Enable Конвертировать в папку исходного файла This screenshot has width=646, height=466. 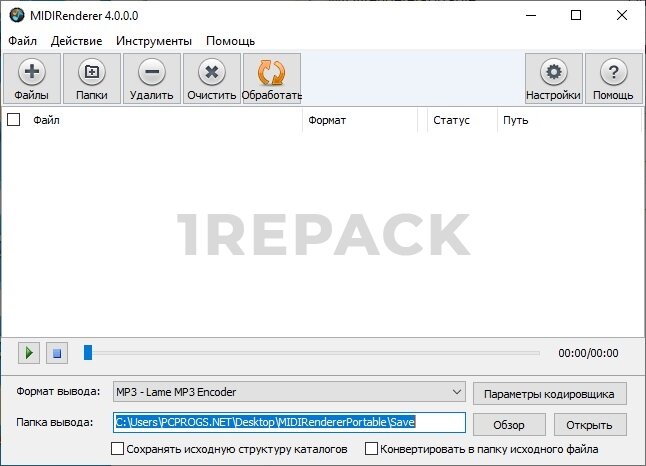coord(372,449)
